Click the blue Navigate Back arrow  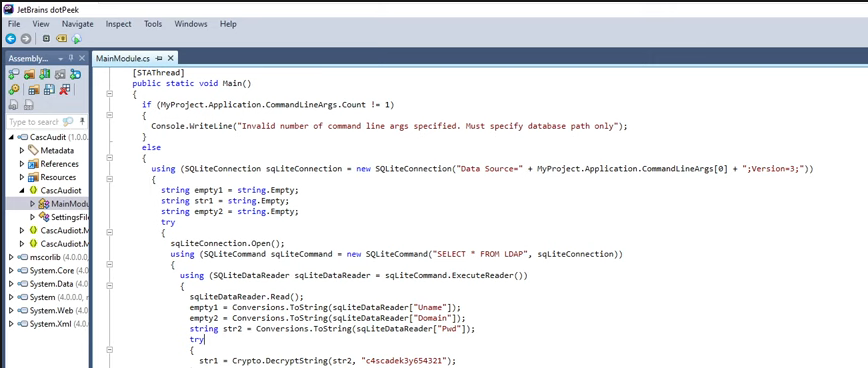pos(11,39)
